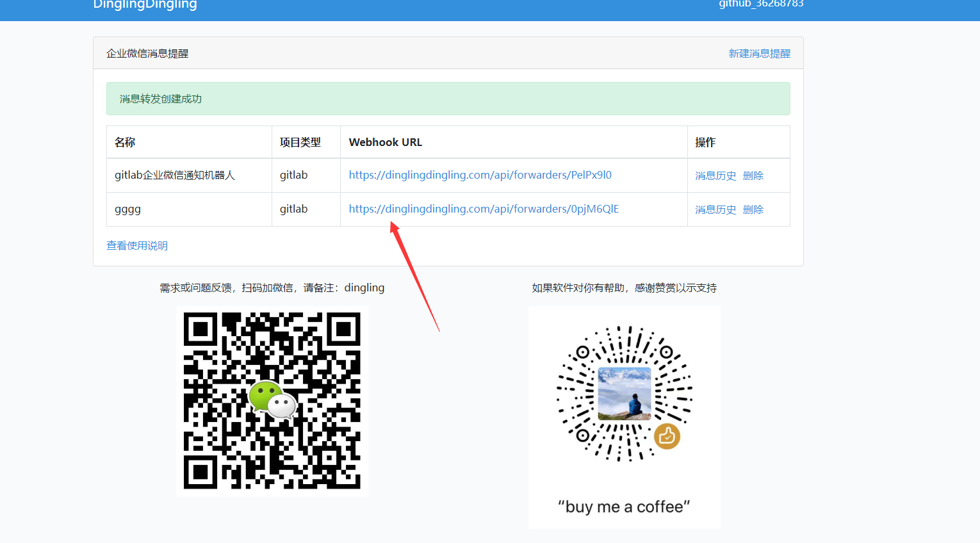
Task: Select gitlab type cell in 通知机器人 row
Action: [x=306, y=175]
